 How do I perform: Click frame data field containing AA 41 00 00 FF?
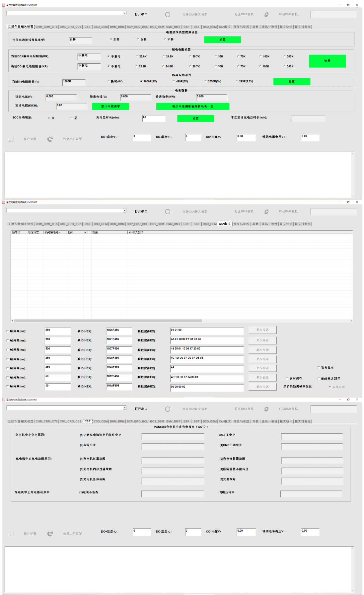(x=207, y=340)
